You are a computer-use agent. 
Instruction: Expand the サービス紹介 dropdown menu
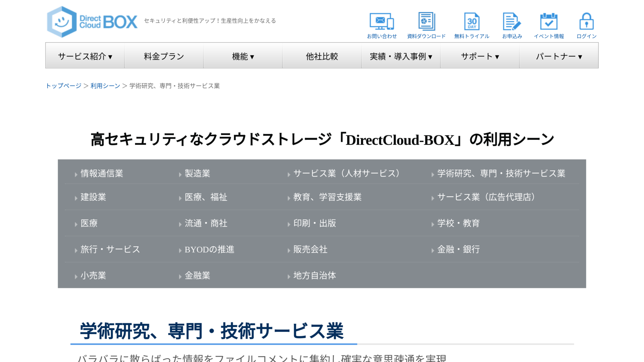pos(85,56)
